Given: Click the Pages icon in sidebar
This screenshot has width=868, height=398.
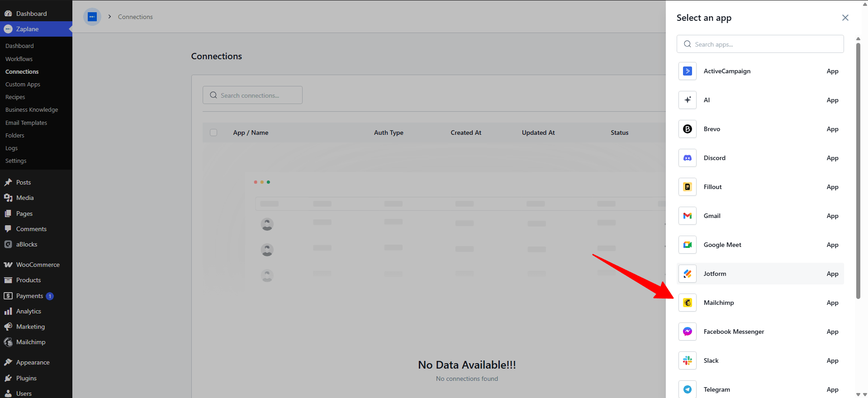Looking at the screenshot, I should (8, 213).
